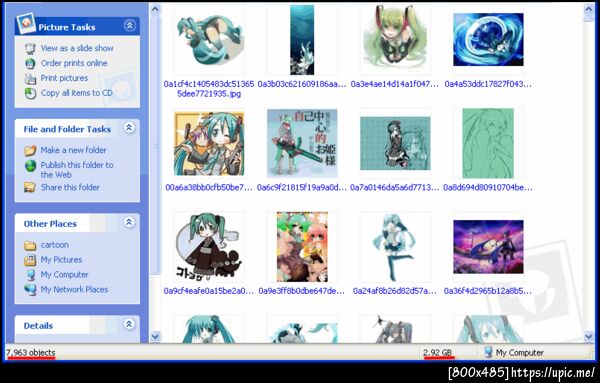This screenshot has height=383, width=600.
Task: Click filename 0a4a53ddc17827f043...
Action: (x=488, y=84)
